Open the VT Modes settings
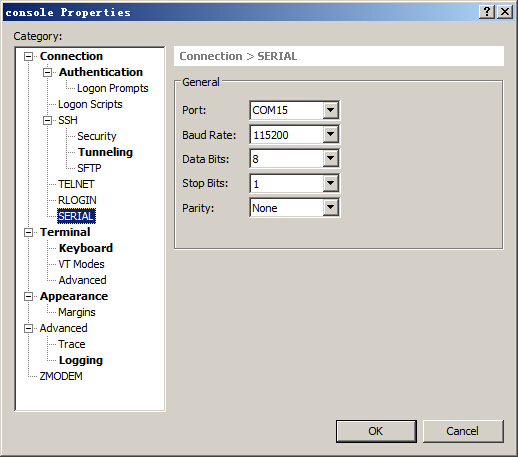 (x=81, y=264)
